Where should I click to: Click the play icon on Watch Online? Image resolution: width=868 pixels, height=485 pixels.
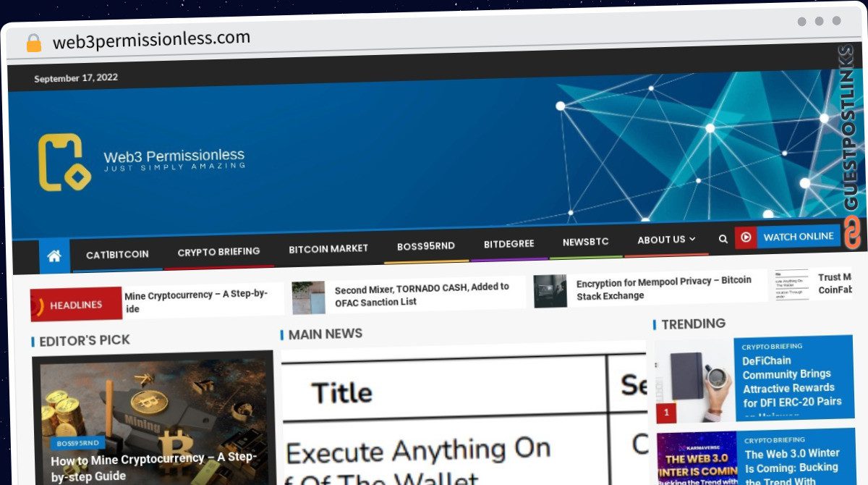point(746,237)
